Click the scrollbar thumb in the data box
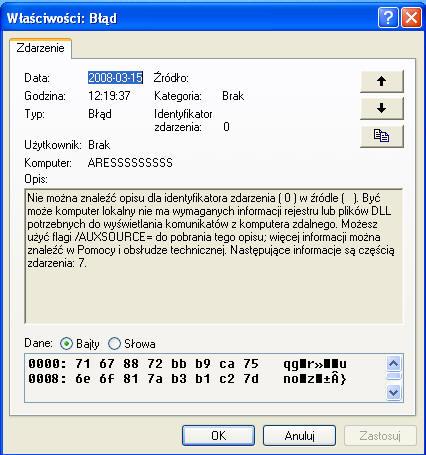Screen dimensions: 426x455 pos(394,377)
